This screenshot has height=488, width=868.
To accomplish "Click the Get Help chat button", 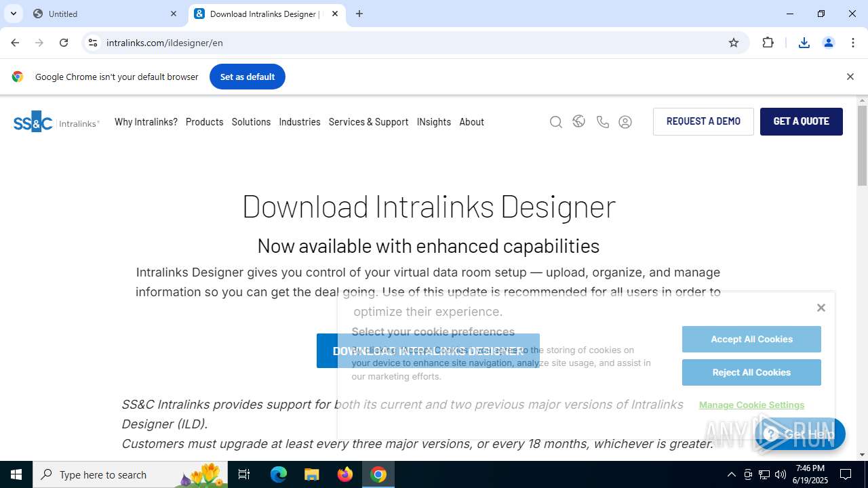I will click(800, 434).
